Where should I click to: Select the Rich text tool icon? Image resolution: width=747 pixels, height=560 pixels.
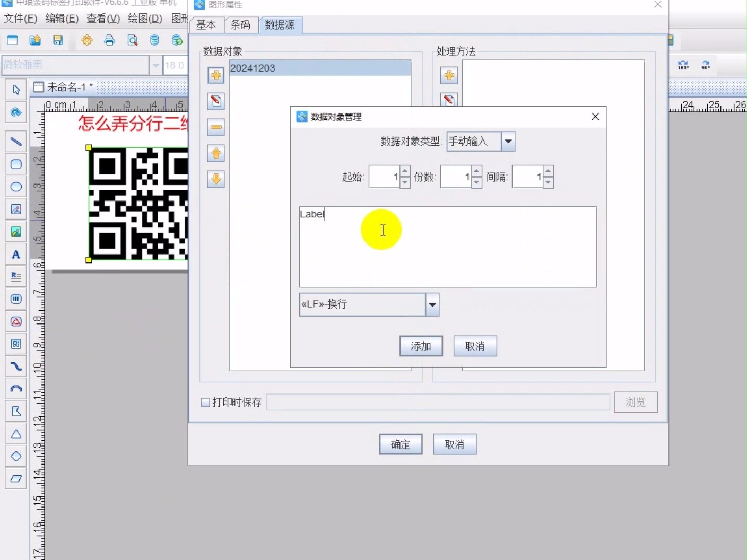point(16,277)
